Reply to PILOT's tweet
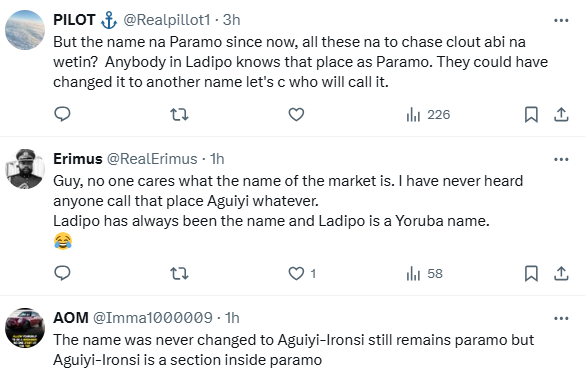 click(62, 114)
